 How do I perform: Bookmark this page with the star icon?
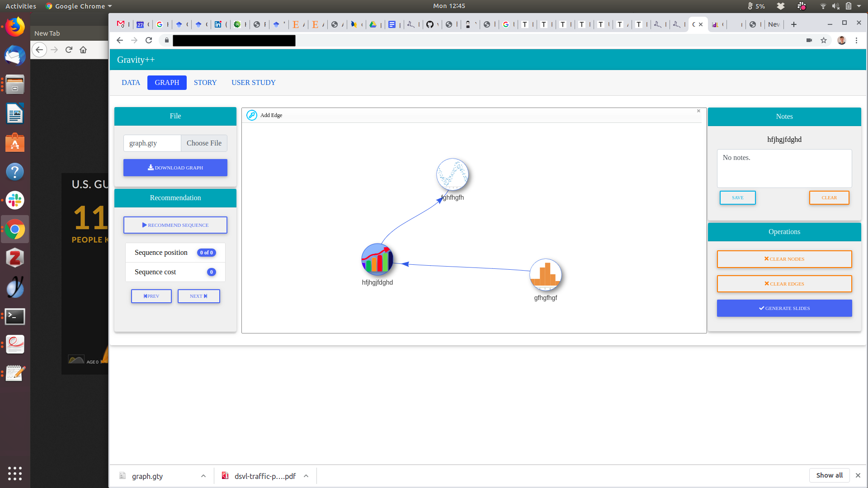[x=824, y=41]
